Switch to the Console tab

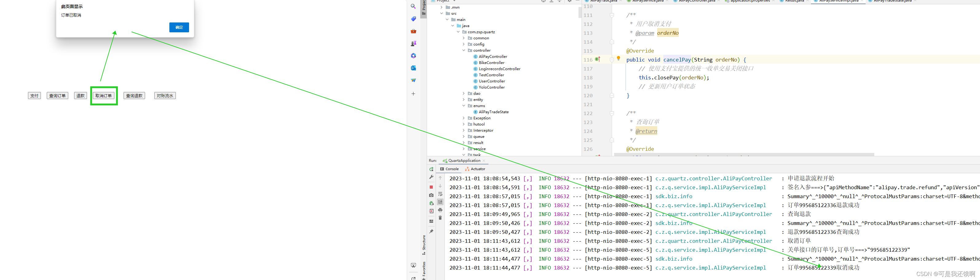click(449, 169)
